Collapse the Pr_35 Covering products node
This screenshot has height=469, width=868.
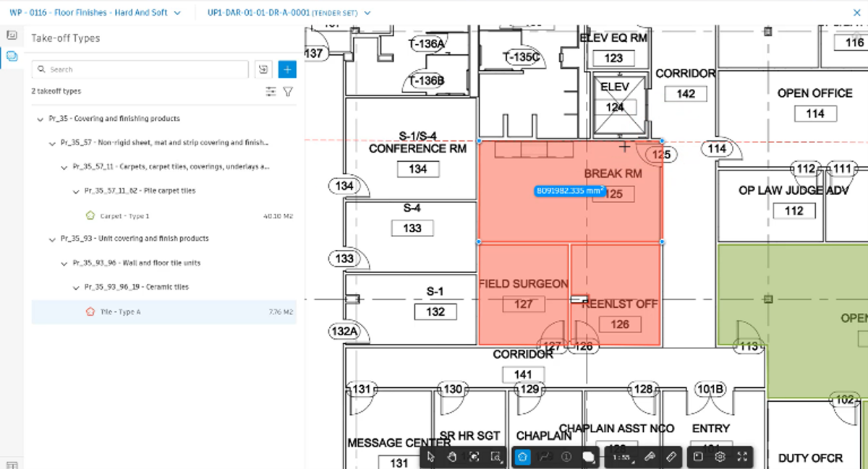(41, 119)
